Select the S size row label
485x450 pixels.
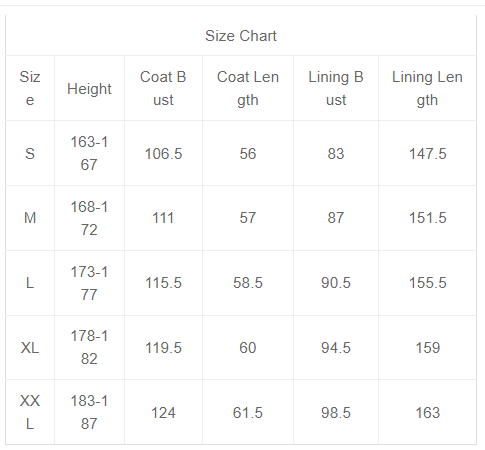30,154
